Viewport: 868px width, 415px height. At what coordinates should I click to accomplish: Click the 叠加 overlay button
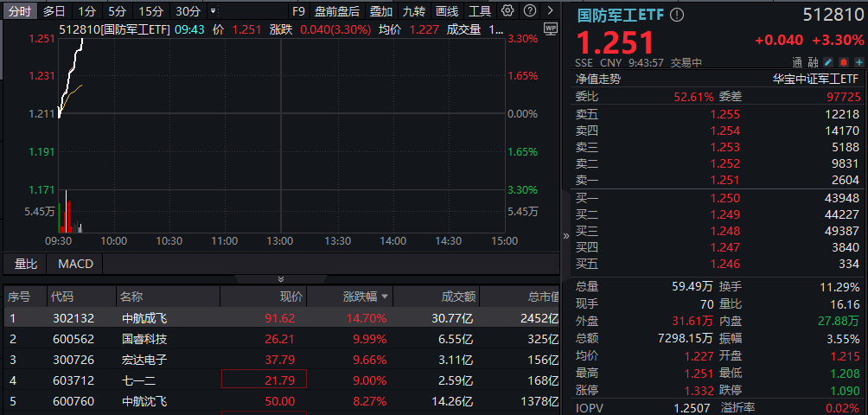[x=381, y=11]
